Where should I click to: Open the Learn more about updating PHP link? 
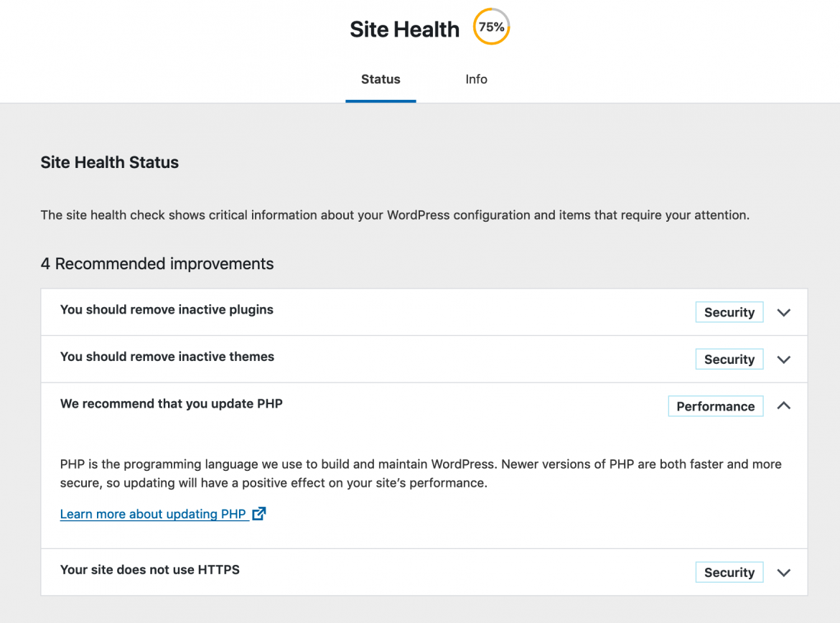coord(153,514)
